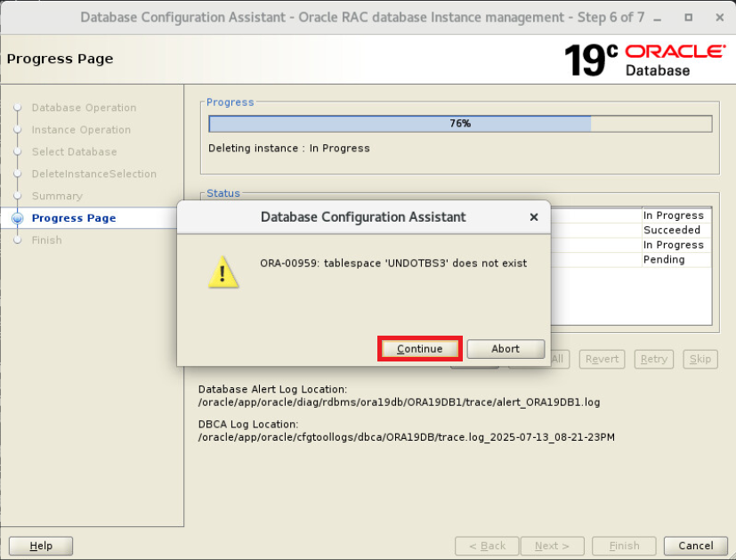
Task: Click the Cancel button
Action: point(696,546)
